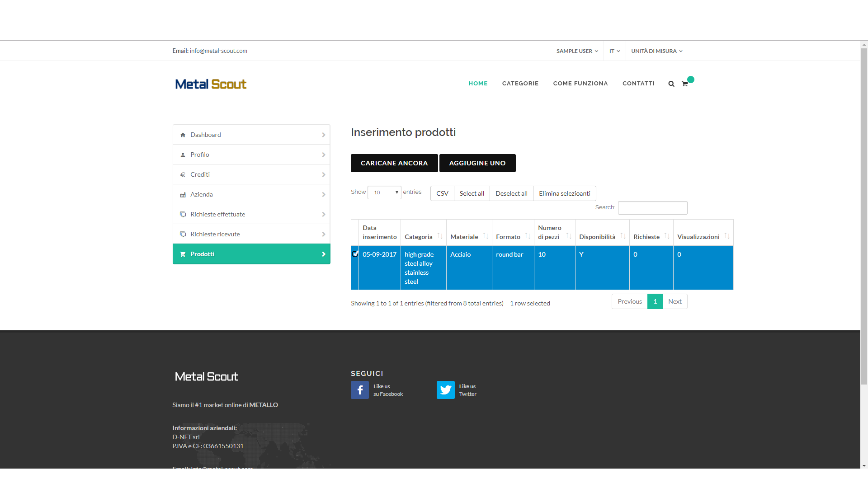
Task: Expand Richieste effettuate chevron
Action: (x=324, y=214)
